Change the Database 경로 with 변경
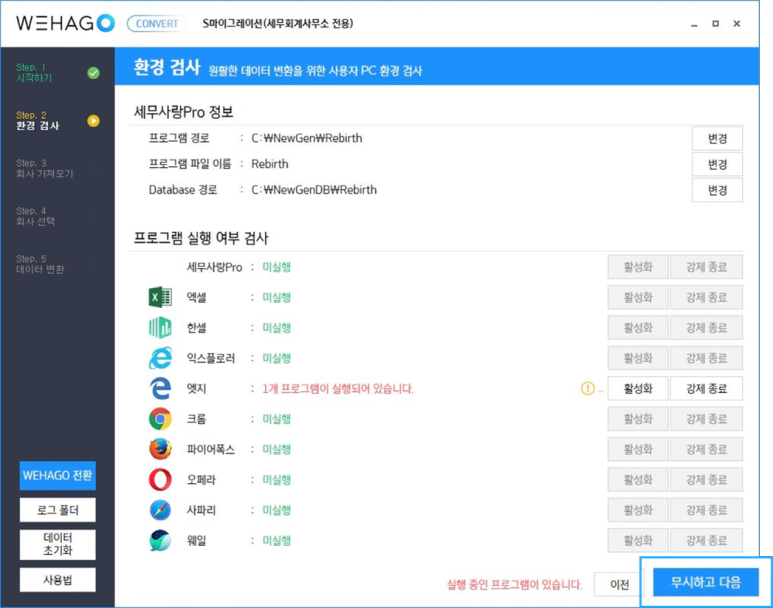 coord(717,190)
